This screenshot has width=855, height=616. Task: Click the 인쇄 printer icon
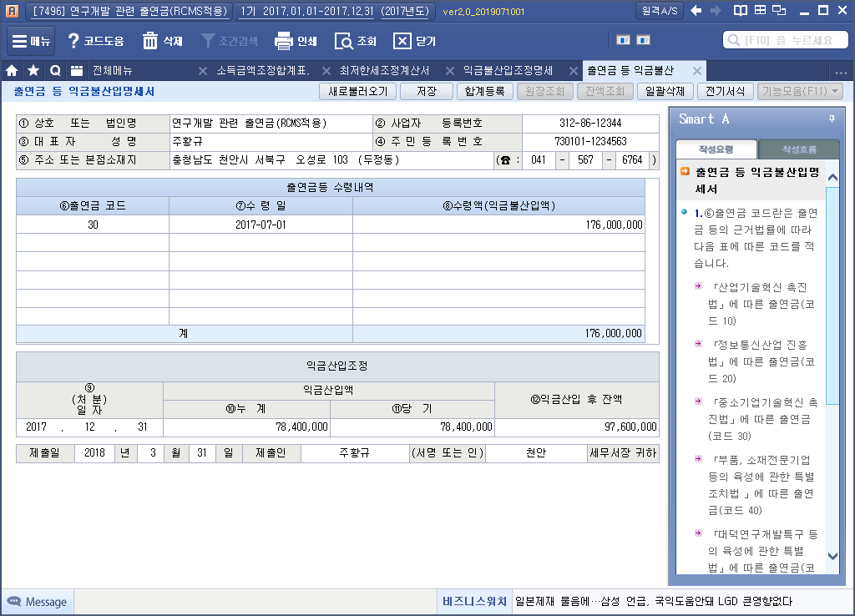pos(284,41)
